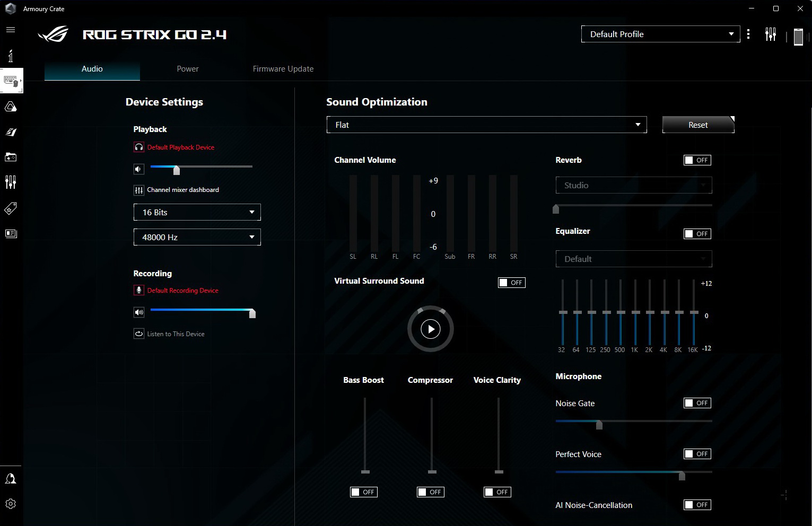
Task: Click the recording microphone volume icon
Action: pyautogui.click(x=139, y=312)
